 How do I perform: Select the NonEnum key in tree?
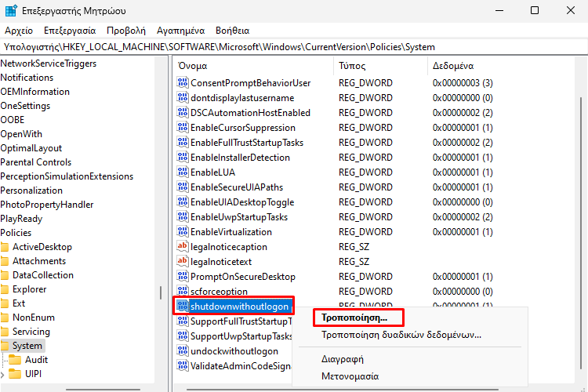[x=34, y=318]
